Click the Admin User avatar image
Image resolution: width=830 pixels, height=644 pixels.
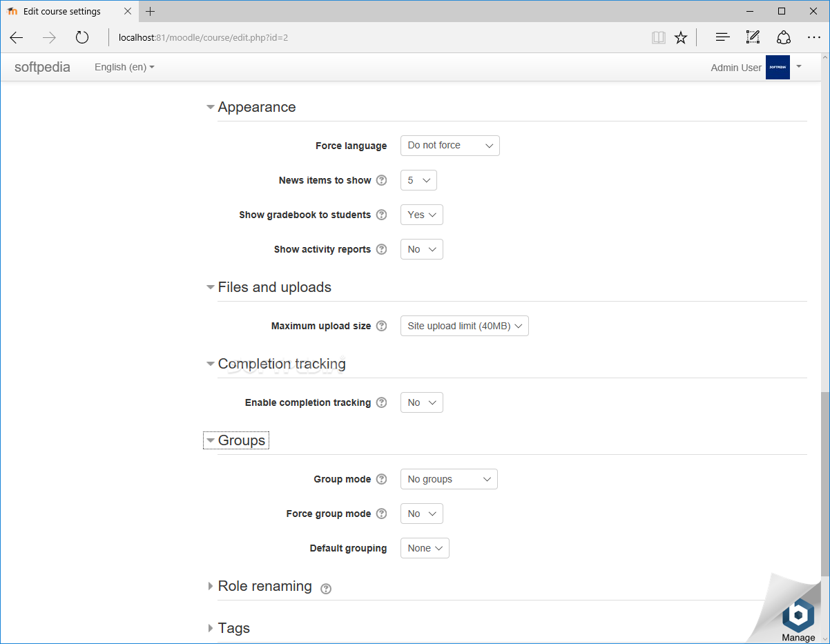pyautogui.click(x=778, y=68)
